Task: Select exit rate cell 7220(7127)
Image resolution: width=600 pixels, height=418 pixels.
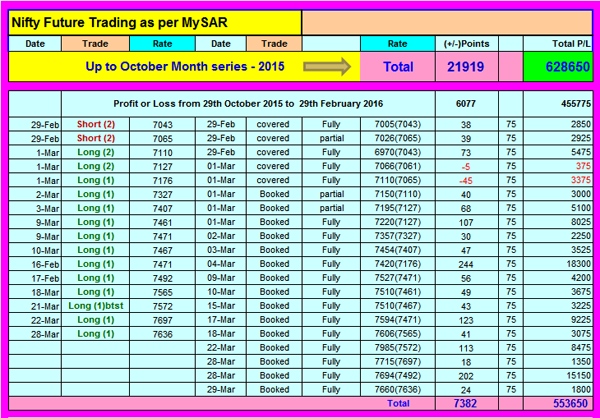Action: (x=398, y=222)
